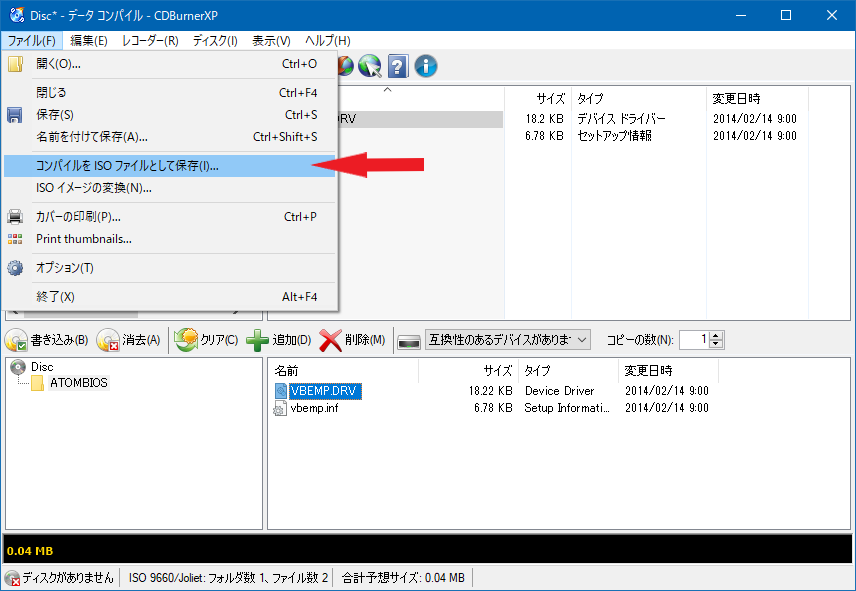Viewport: 856px width, 591px height.
Task: Show About info with the blue i icon
Action: point(425,67)
